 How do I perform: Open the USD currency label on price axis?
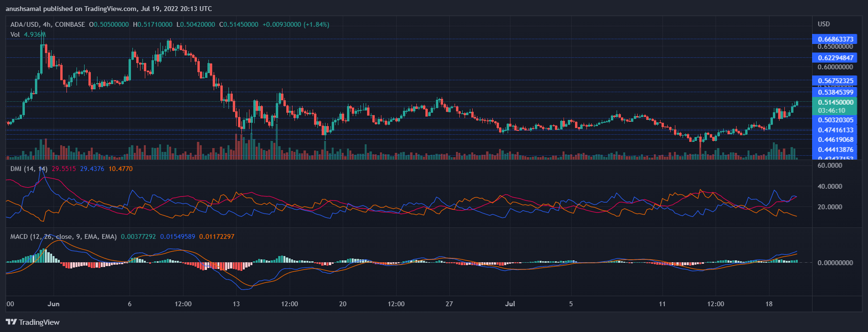[x=824, y=24]
